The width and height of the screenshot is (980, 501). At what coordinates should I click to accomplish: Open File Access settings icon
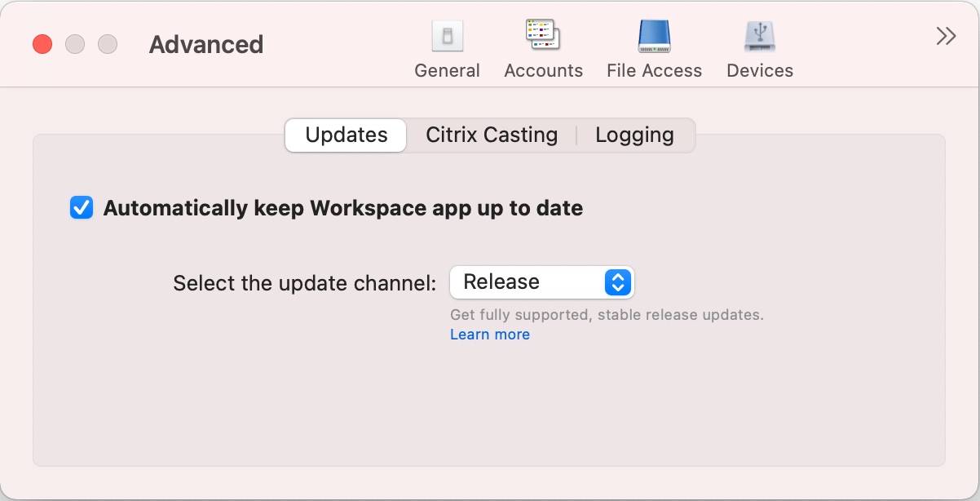653,45
